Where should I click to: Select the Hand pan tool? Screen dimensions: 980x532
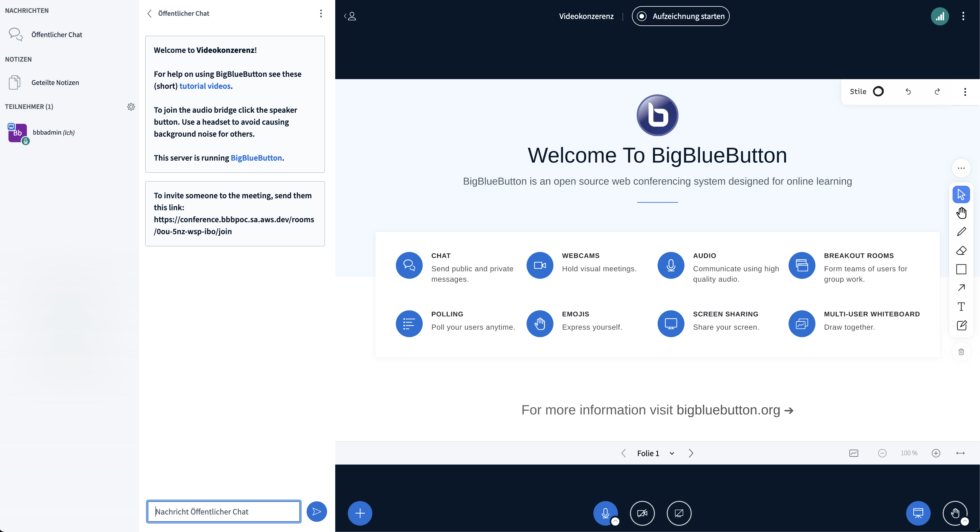(961, 213)
